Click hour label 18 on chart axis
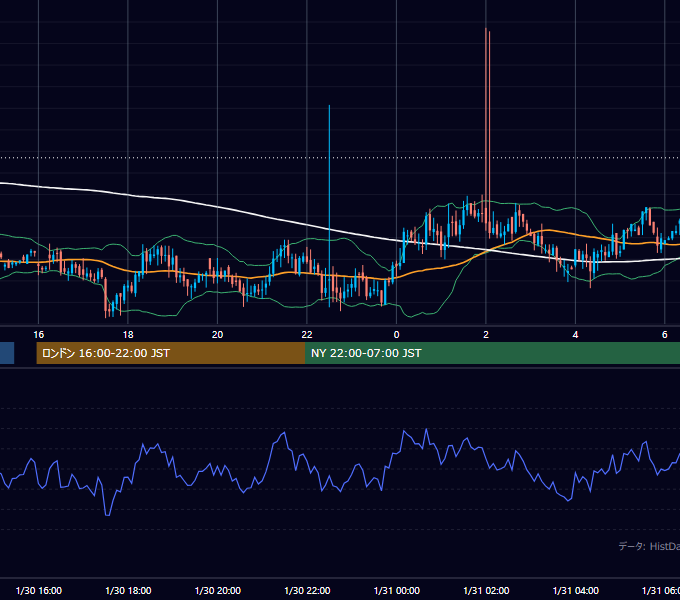Screen dimensions: 680x600 point(128,335)
